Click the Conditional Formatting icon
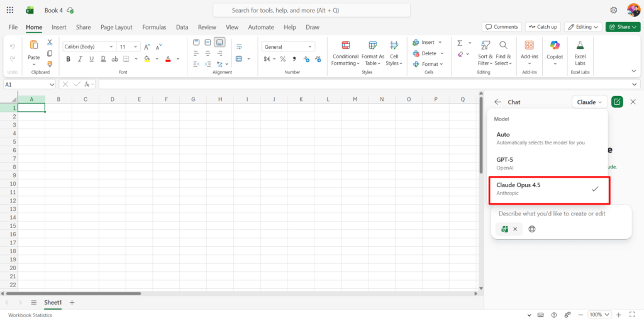Image resolution: width=644 pixels, height=319 pixels. pyautogui.click(x=345, y=46)
